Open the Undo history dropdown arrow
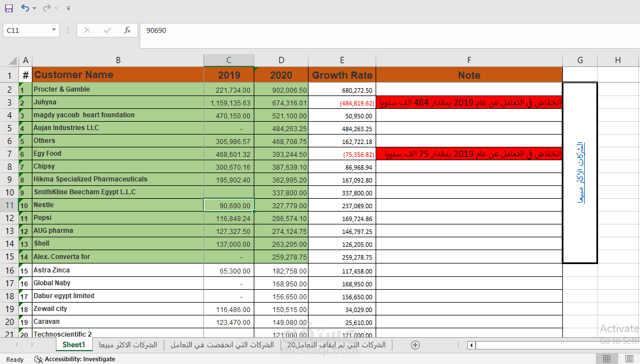The image size is (640, 364). pyautogui.click(x=34, y=8)
